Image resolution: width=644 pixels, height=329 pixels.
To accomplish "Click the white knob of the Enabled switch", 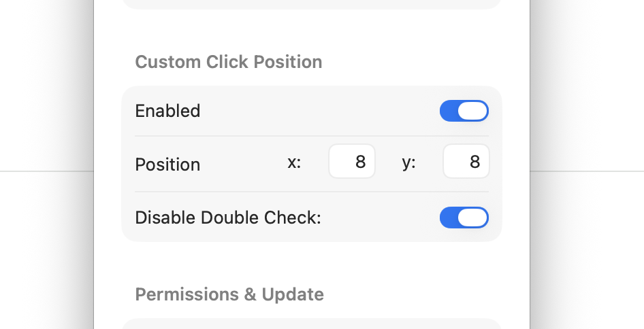I will [x=472, y=111].
